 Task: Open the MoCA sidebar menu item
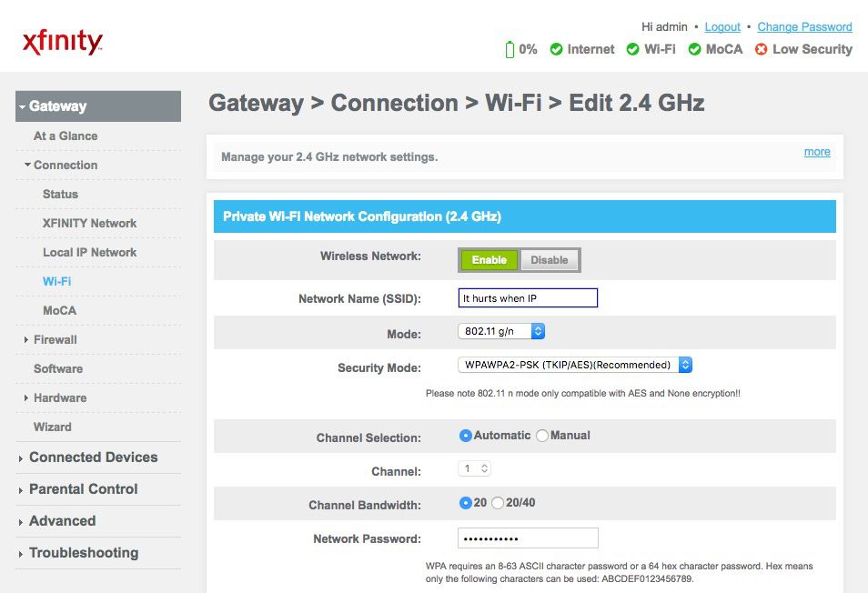pos(59,310)
